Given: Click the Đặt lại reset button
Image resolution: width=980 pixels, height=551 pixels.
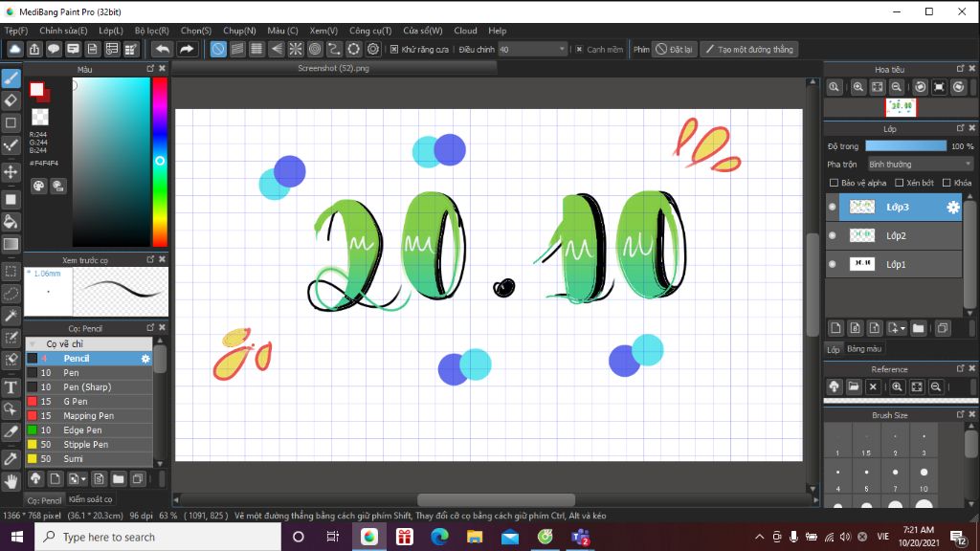Looking at the screenshot, I should [675, 50].
